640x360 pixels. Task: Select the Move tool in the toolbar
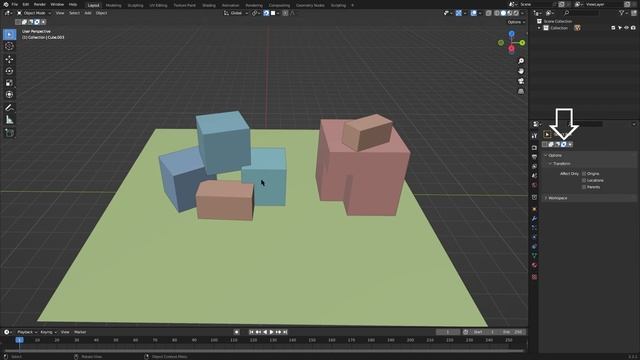(9, 59)
